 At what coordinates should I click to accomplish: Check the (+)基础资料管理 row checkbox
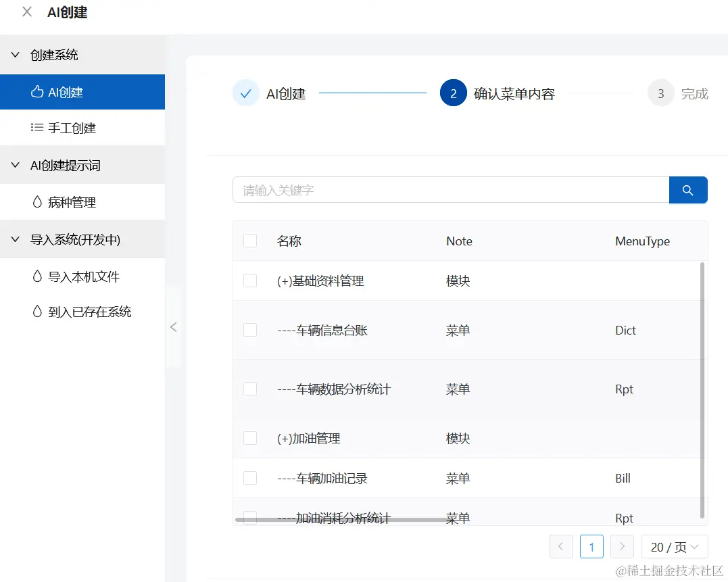coord(250,281)
